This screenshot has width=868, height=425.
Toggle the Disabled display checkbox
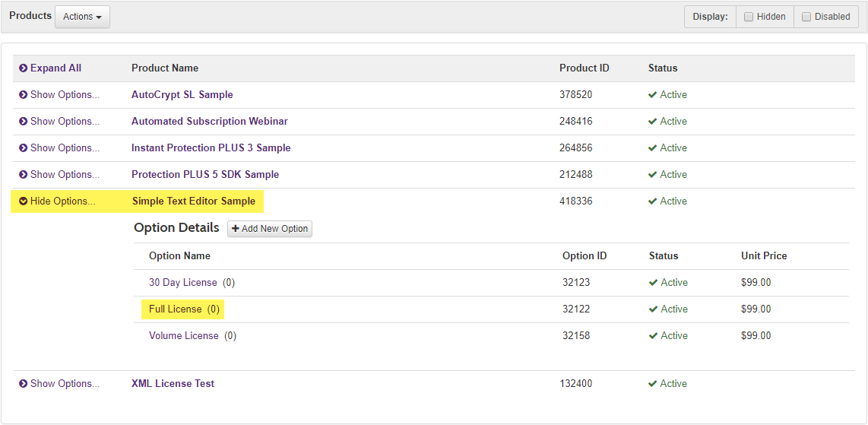point(806,17)
